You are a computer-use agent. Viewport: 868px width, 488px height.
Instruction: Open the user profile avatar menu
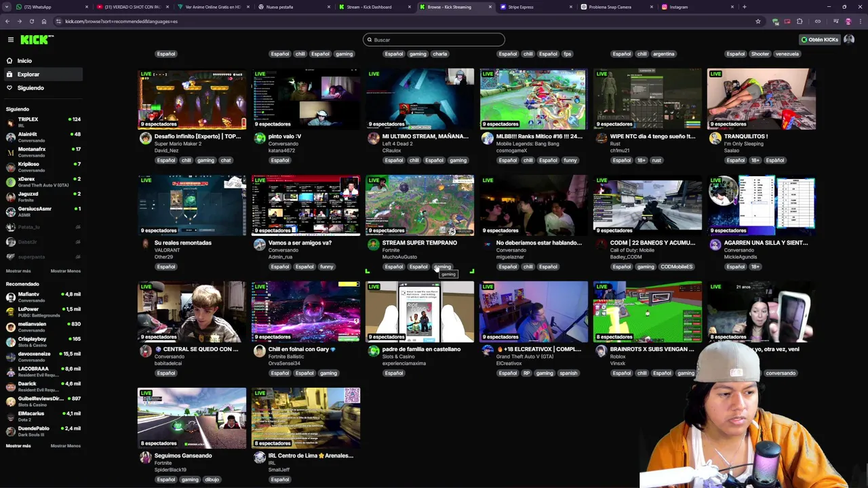(849, 40)
